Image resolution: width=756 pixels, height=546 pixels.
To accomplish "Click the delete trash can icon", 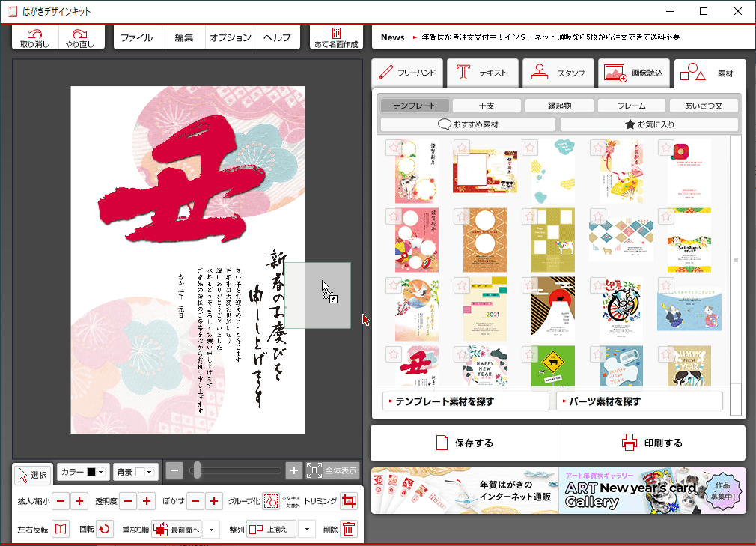I will click(x=349, y=529).
